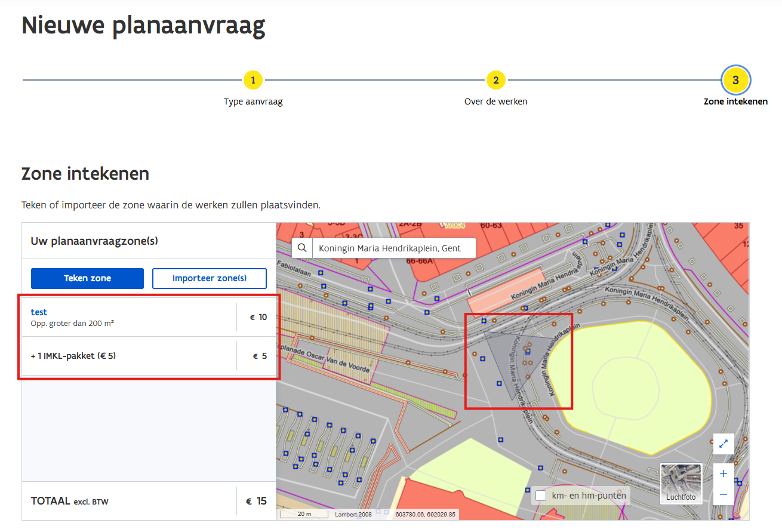The height and width of the screenshot is (532, 782).
Task: Zoom out on the map
Action: pos(723,494)
